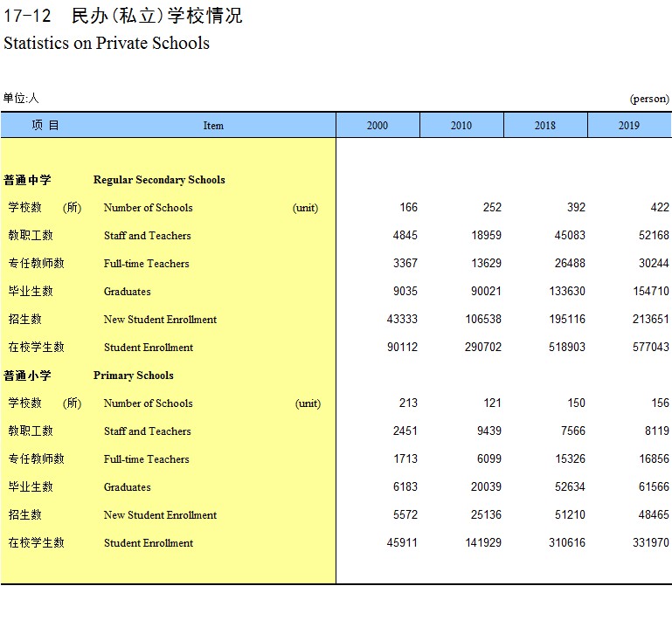
Task: Click the value 331970
Action: point(651,543)
